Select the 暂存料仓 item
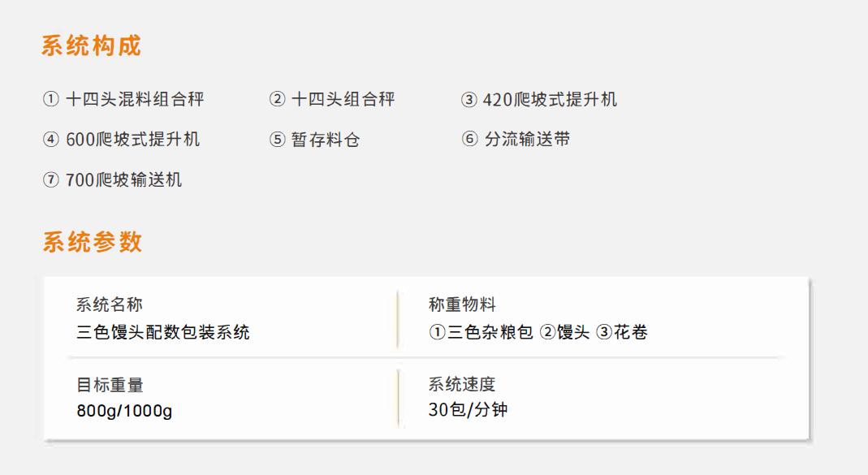868x475 pixels. tap(326, 140)
